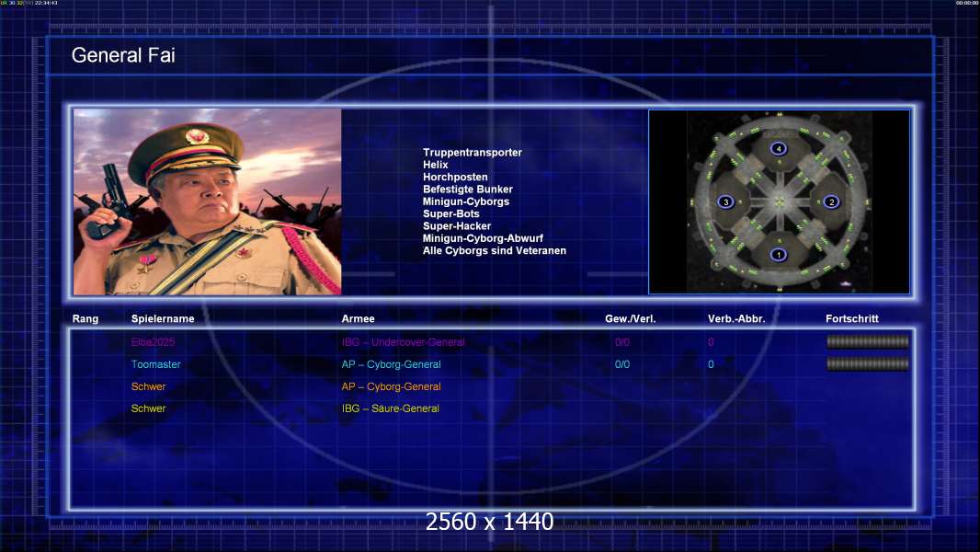Image resolution: width=980 pixels, height=552 pixels.
Task: Click 'Minigun-Cyborgs' in the unit list
Action: 465,201
